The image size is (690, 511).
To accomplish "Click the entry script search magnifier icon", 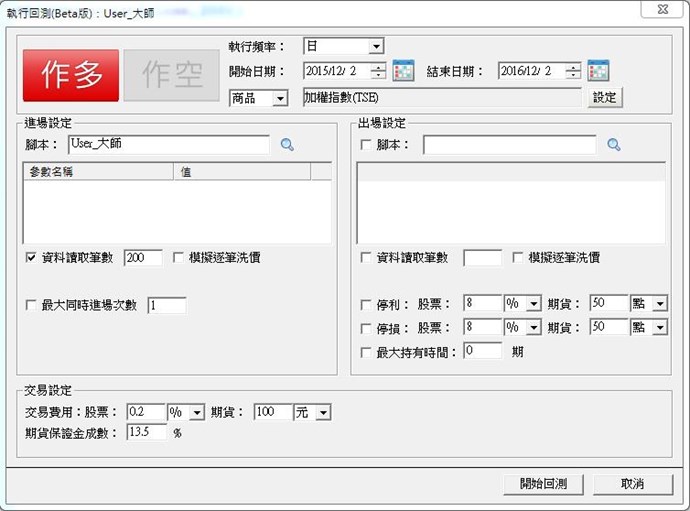I will (x=287, y=145).
